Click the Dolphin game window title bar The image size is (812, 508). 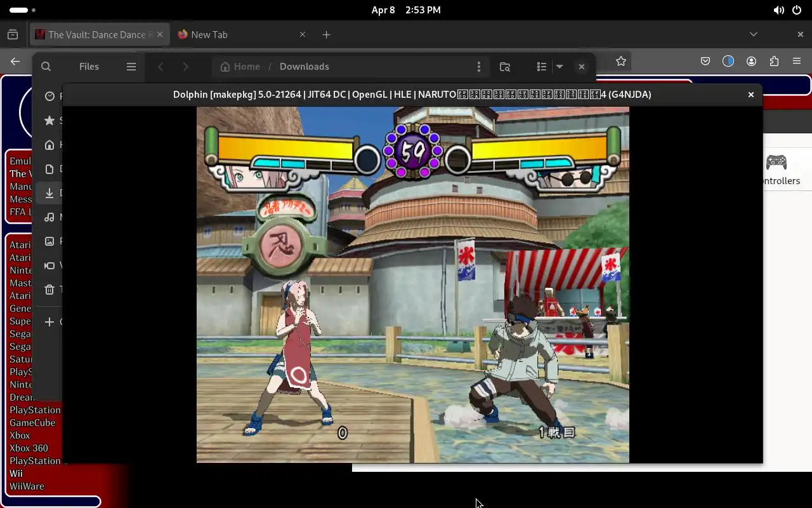pos(412,95)
